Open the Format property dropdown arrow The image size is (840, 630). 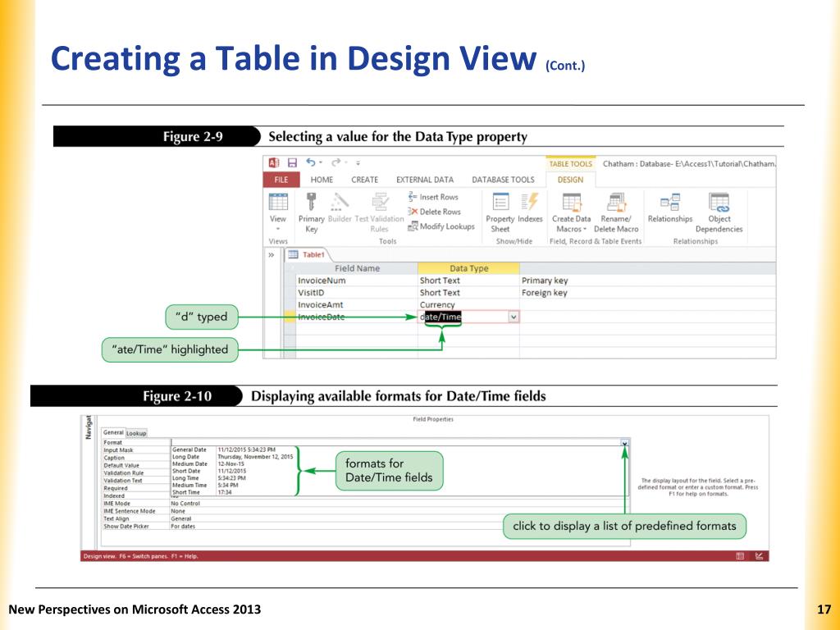point(624,442)
